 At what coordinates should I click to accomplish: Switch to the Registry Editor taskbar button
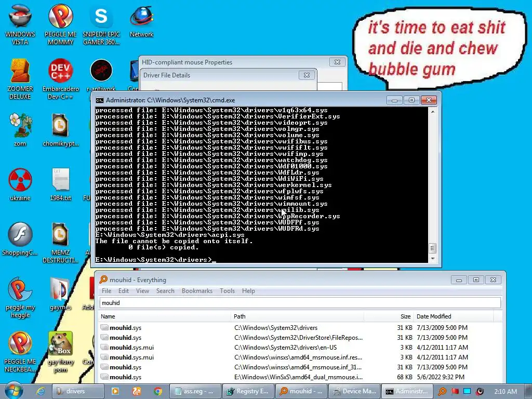248,391
